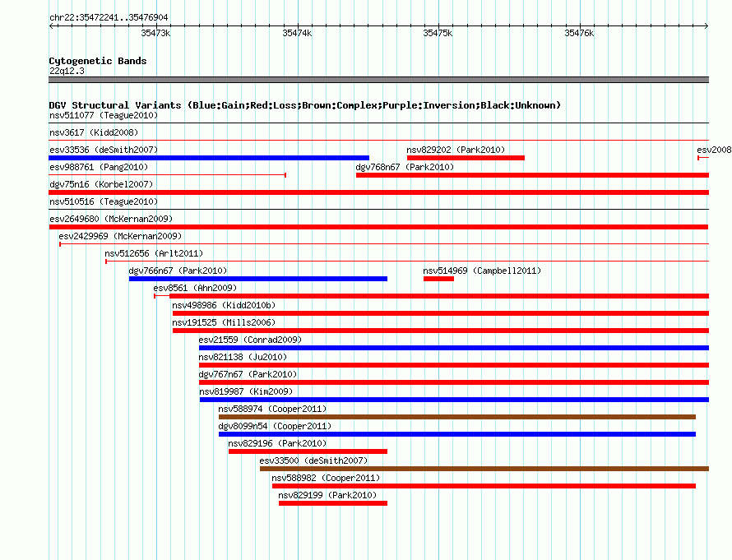Select nsv821138 (Ju2010) variant
This screenshot has height=560, width=732.
[243, 357]
